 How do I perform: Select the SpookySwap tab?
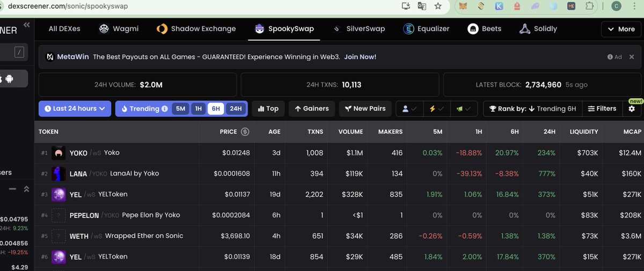pyautogui.click(x=284, y=28)
